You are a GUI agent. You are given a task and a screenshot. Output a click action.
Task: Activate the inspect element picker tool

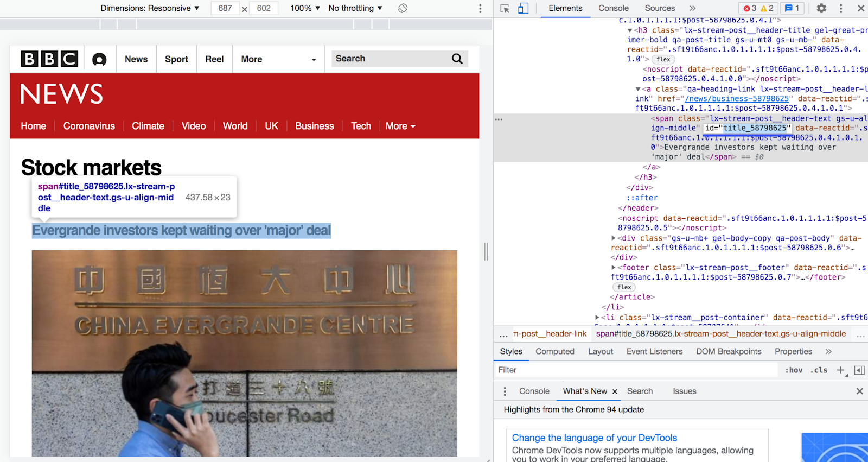coord(505,8)
